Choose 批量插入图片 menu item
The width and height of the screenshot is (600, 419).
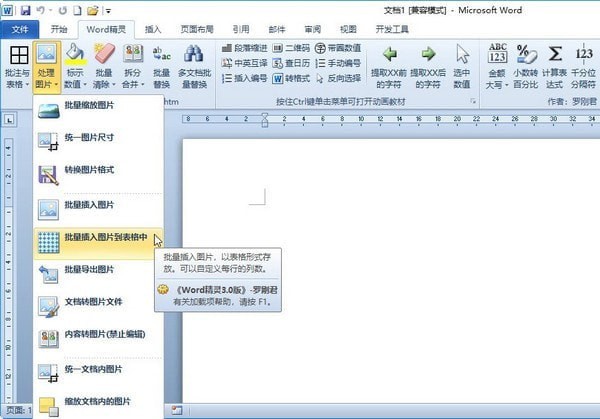pyautogui.click(x=98, y=210)
